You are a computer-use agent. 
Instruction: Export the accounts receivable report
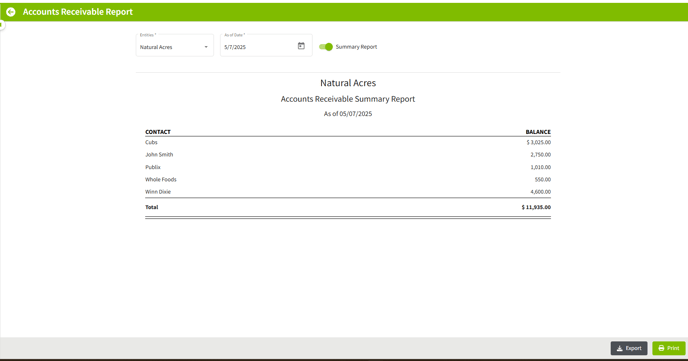pyautogui.click(x=629, y=348)
